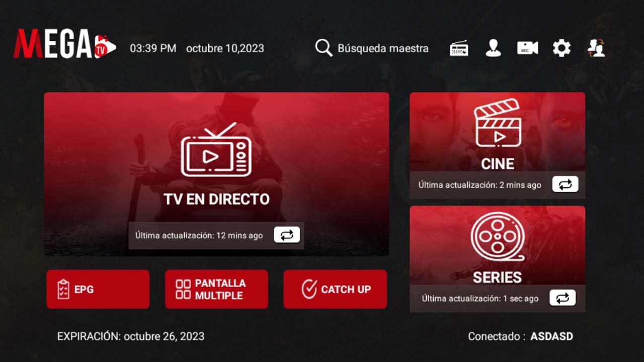Click 'Última actualización: 2 mins ago' text
Screen dimensions: 644x362
click(x=480, y=185)
